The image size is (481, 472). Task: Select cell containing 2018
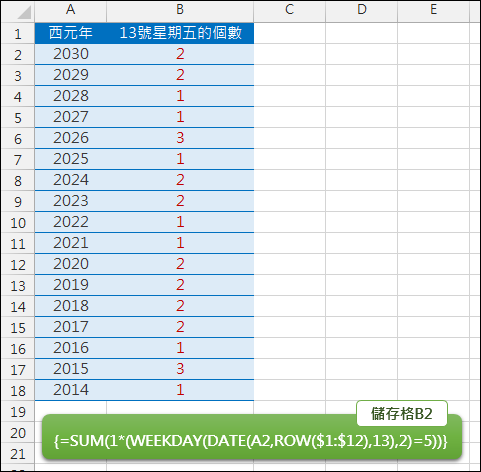[70, 306]
